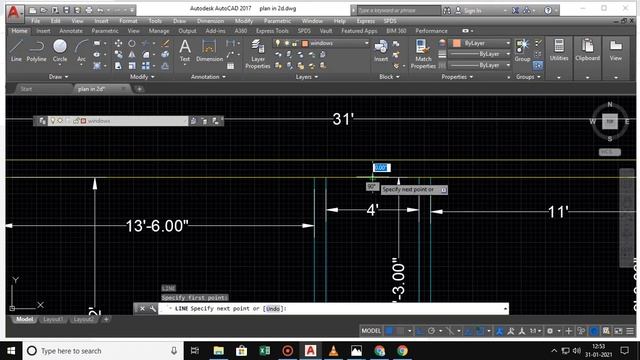Open Excel from Windows taskbar
This screenshot has width=640, height=360.
pos(264,351)
